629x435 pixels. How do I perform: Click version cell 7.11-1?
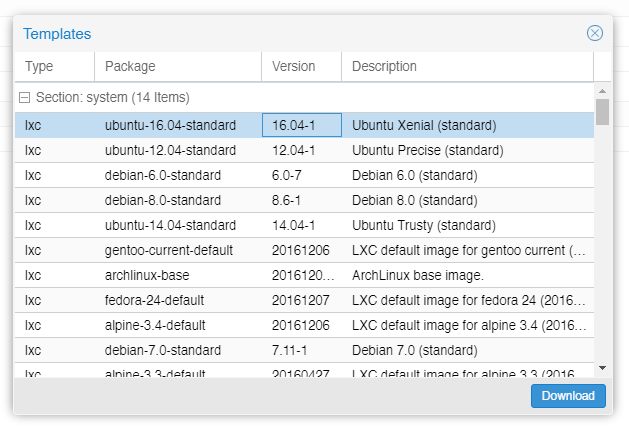click(302, 350)
